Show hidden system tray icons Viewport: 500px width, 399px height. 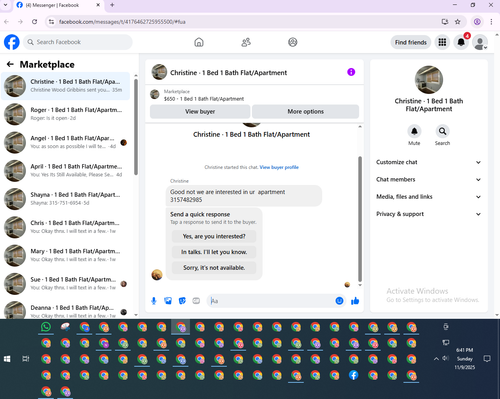[436, 359]
